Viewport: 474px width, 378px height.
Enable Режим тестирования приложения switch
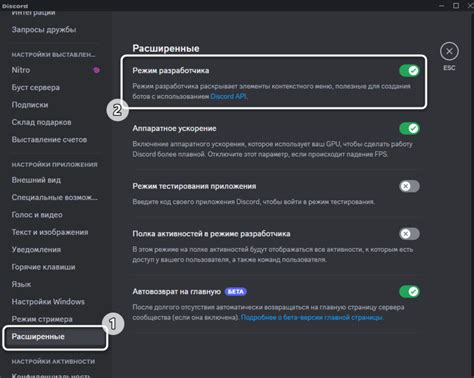coord(409,186)
